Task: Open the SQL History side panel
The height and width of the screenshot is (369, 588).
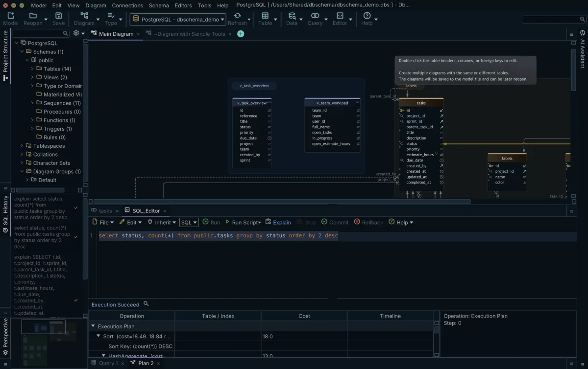Action: point(5,214)
